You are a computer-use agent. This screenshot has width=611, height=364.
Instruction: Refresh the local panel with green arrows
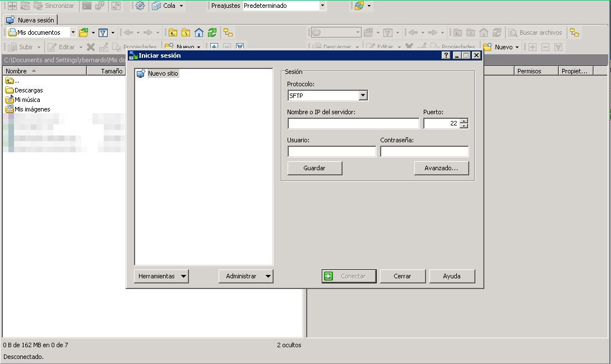[x=212, y=32]
